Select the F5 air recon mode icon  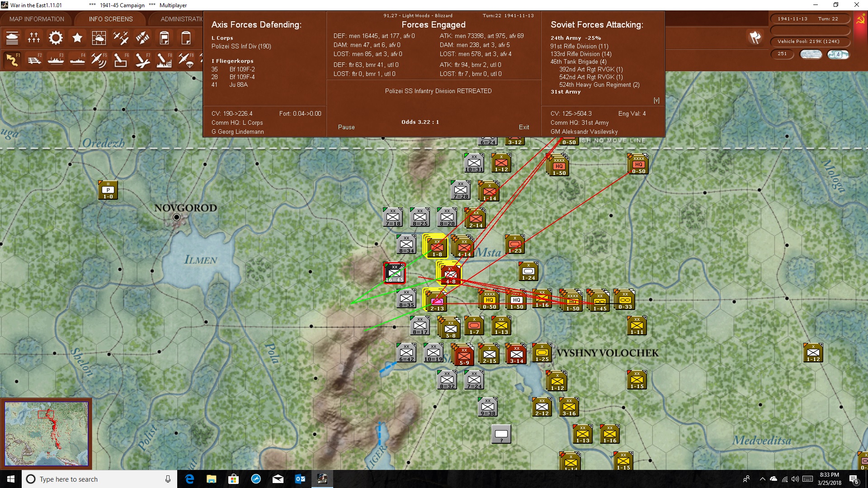[x=99, y=60]
